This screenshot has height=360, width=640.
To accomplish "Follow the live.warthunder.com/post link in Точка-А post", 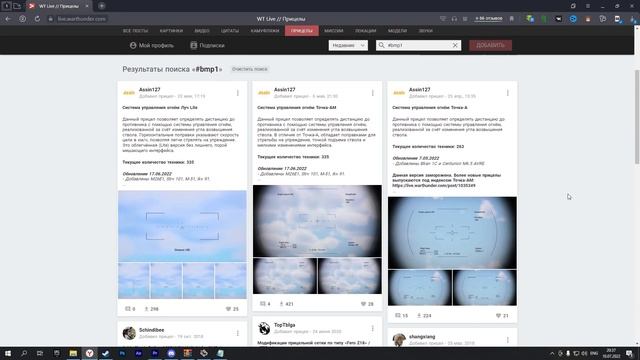I will [434, 186].
